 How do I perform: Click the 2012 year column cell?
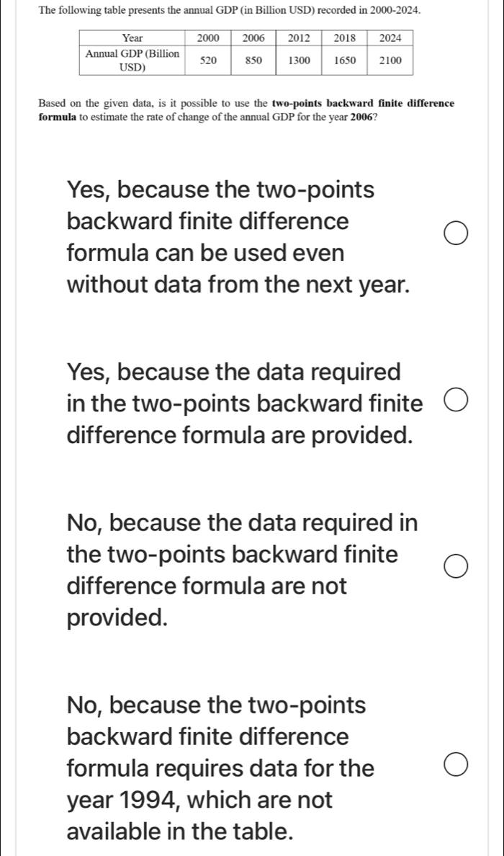coord(298,38)
